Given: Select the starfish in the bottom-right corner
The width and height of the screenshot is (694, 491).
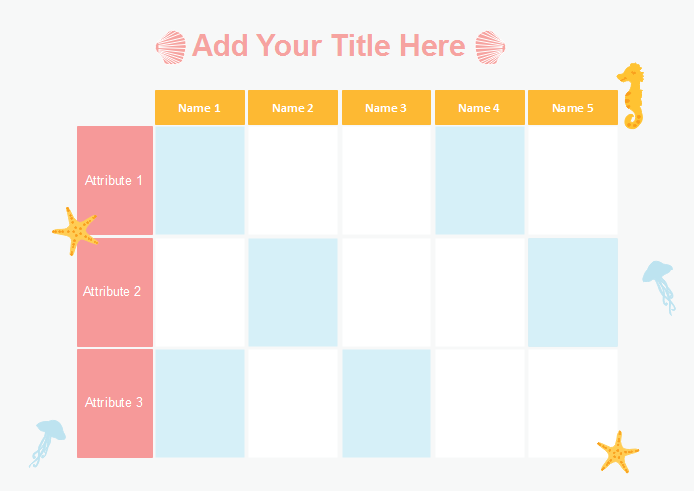Looking at the screenshot, I should click(x=618, y=452).
